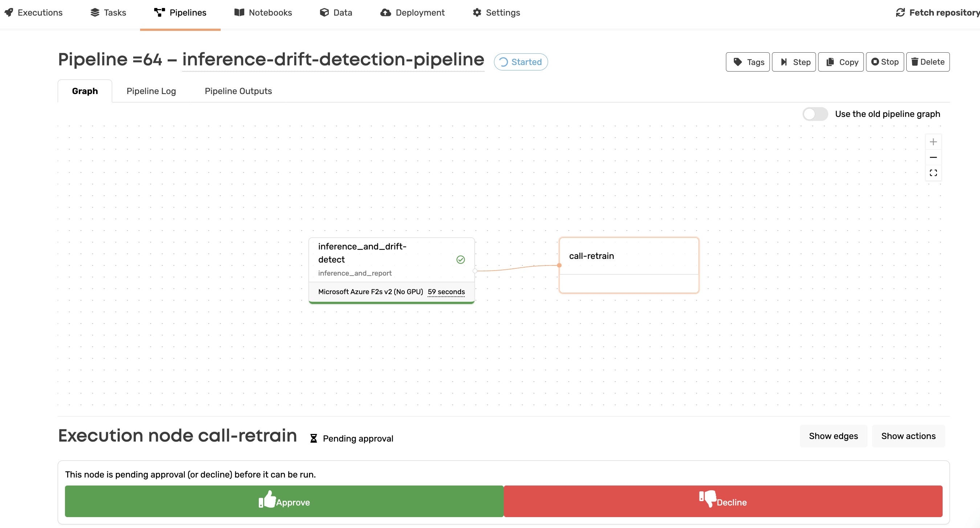Viewport: 980px width, 528px height.
Task: Select the inference_and_drift-detect node
Action: pos(391,271)
